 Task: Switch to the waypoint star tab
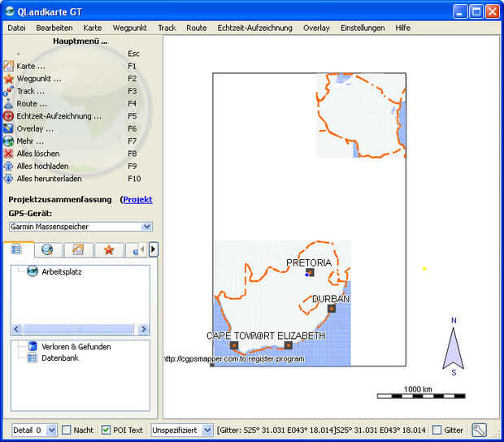[108, 249]
